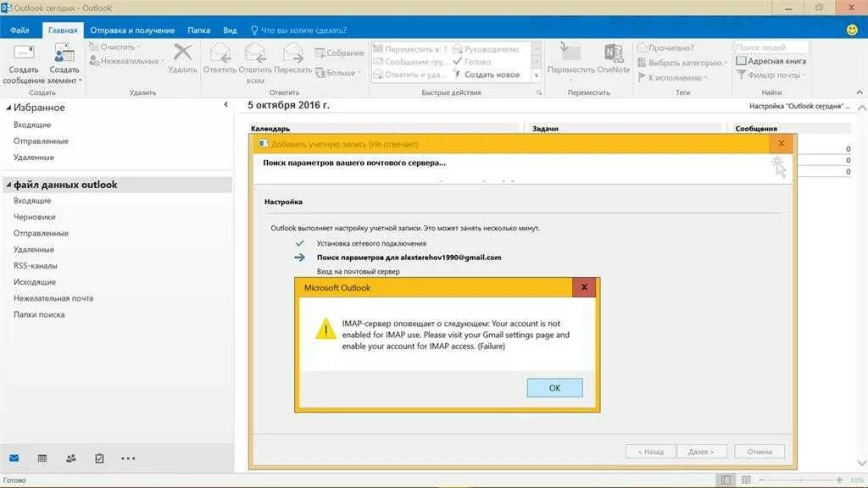The height and width of the screenshot is (488, 868).
Task: Select the 'Переместить в: ?' quick action
Action: pos(410,48)
